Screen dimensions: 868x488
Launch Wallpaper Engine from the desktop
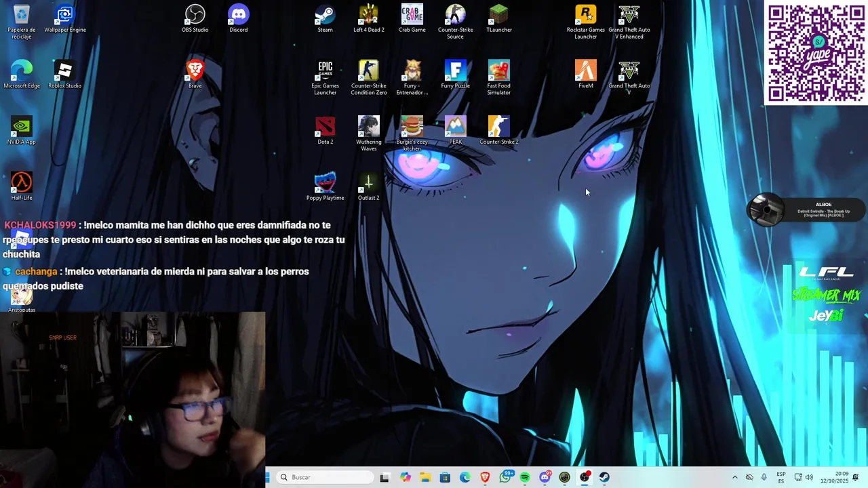tap(64, 18)
